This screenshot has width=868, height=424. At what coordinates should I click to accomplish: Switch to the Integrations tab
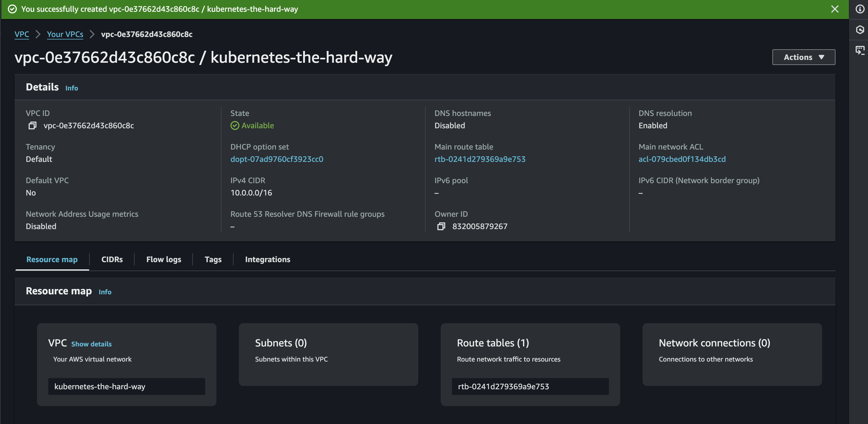tap(267, 259)
